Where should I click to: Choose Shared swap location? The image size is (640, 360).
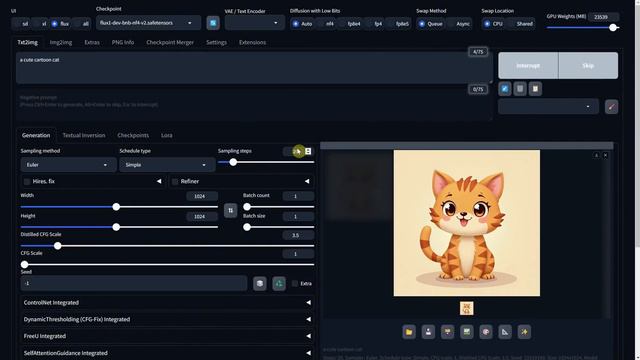(x=520, y=24)
